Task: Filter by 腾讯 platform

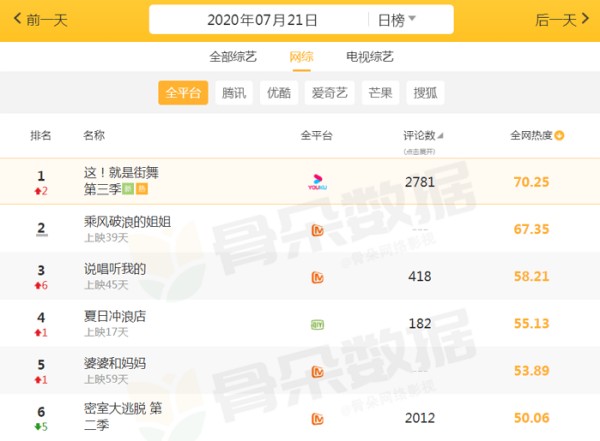Action: pos(234,93)
